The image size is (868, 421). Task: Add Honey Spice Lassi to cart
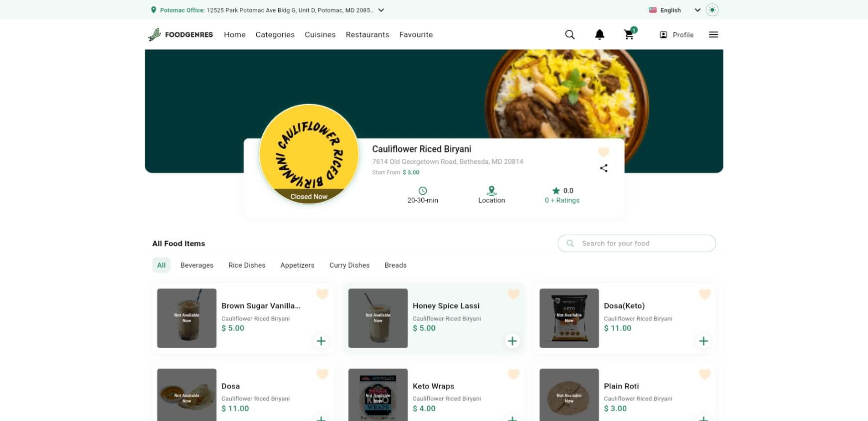(512, 341)
